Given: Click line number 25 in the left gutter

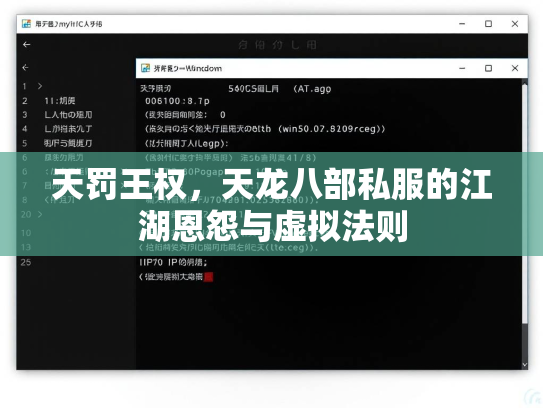Looking at the screenshot, I should [x=26, y=262].
